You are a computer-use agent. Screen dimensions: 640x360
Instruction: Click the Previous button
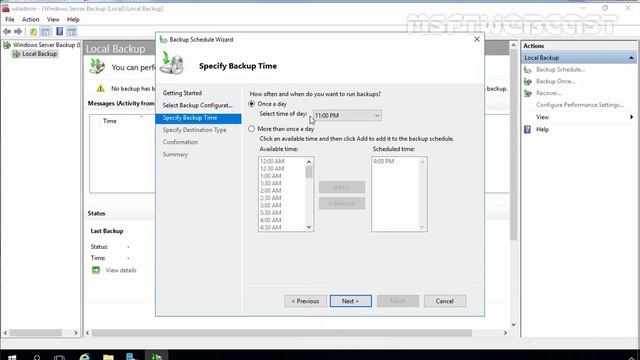pyautogui.click(x=305, y=301)
